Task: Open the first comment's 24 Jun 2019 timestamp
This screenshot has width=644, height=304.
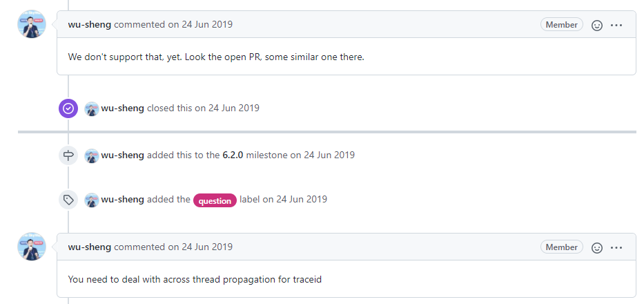Action: pyautogui.click(x=206, y=25)
